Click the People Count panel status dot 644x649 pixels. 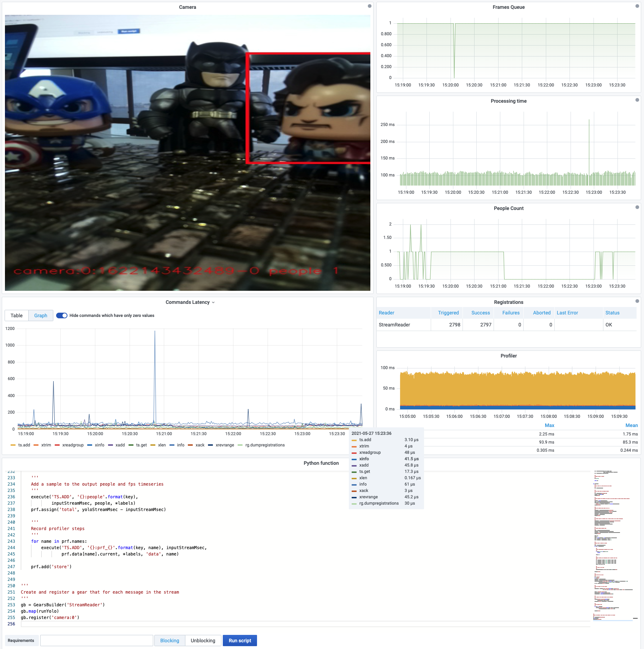point(637,207)
